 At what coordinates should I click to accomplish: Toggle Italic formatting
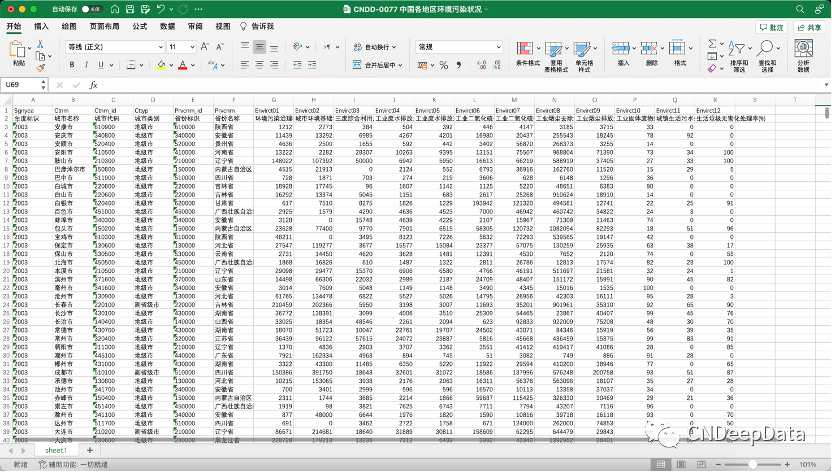click(86, 65)
